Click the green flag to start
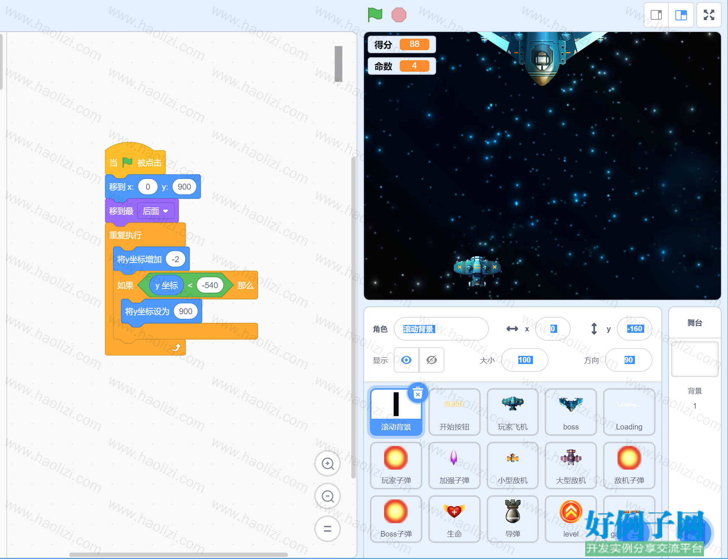The image size is (728, 560). [x=375, y=15]
